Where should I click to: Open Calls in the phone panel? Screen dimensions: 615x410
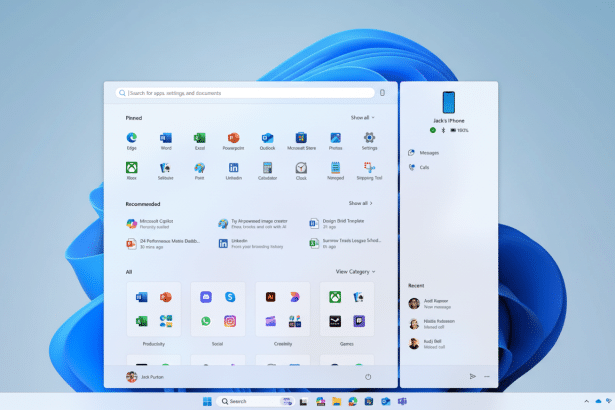(419, 167)
